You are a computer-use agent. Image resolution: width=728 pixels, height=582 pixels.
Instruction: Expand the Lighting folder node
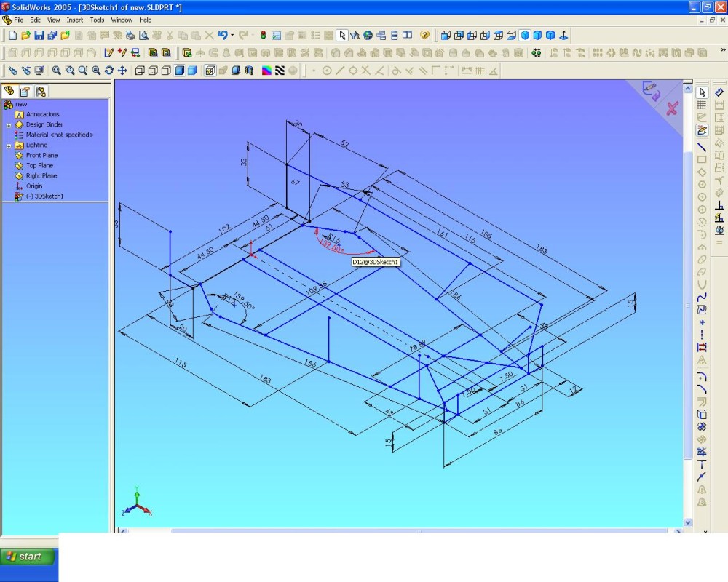click(9, 145)
